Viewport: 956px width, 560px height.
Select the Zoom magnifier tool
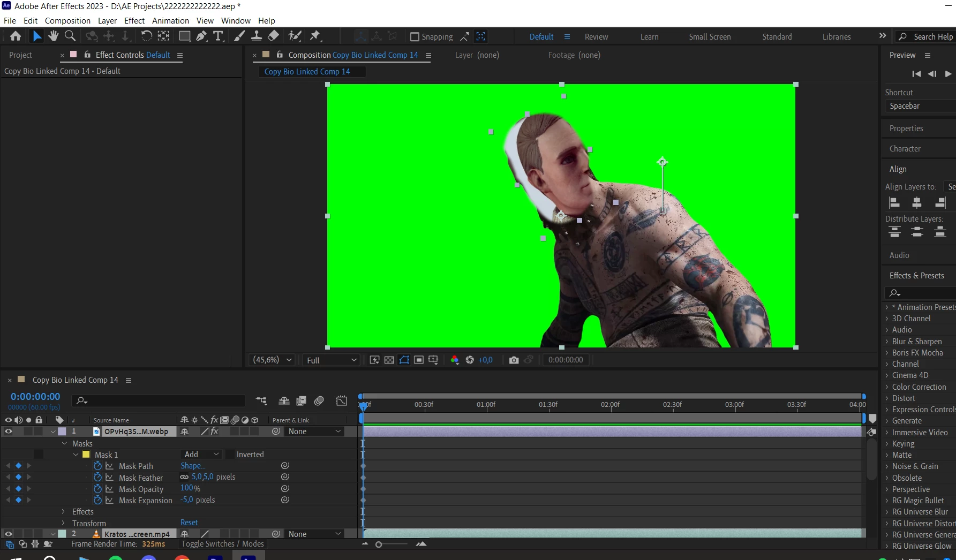(70, 36)
